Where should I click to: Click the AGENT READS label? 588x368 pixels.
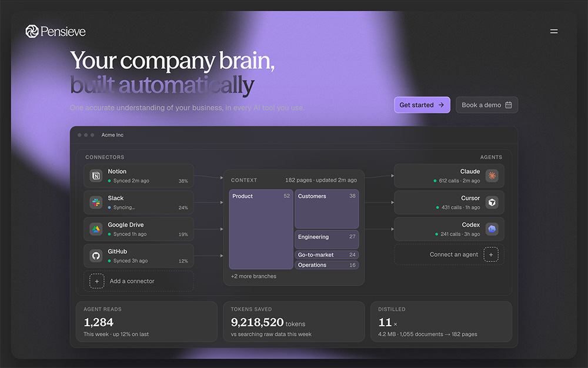pyautogui.click(x=102, y=310)
